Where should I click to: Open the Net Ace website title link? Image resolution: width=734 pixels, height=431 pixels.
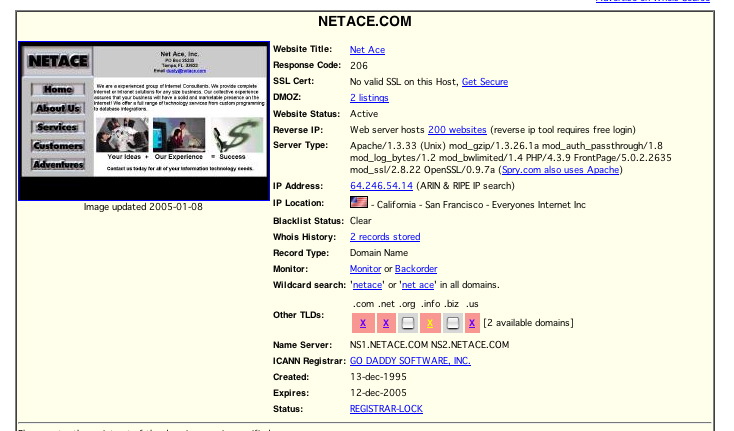click(x=367, y=50)
